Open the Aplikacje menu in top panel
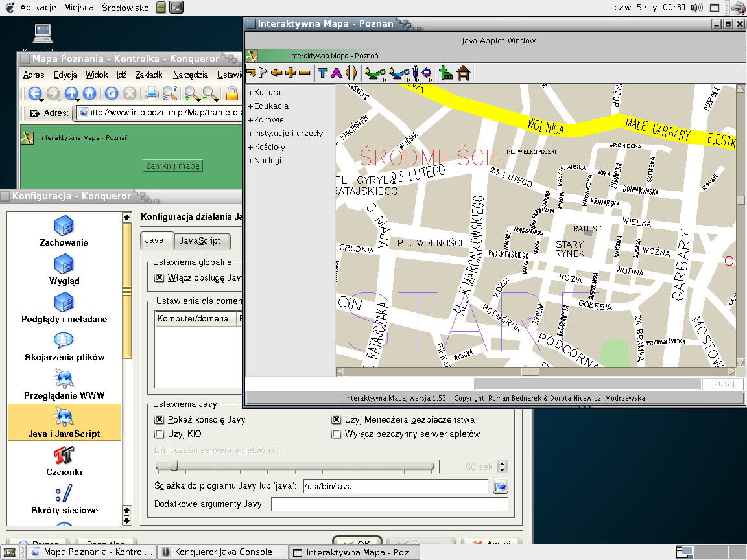This screenshot has height=560, width=747. pos(38,7)
